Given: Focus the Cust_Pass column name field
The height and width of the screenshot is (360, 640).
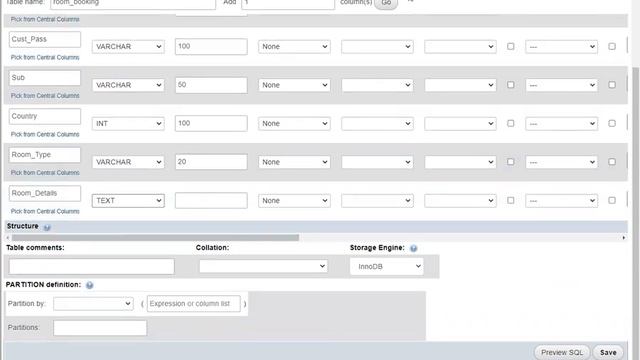Looking at the screenshot, I should click(45, 39).
